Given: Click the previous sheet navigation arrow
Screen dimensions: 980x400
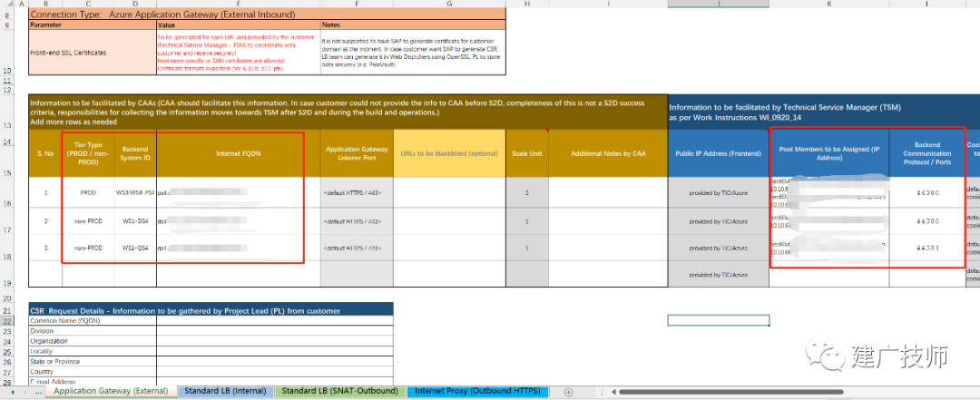Looking at the screenshot, I should (x=13, y=392).
